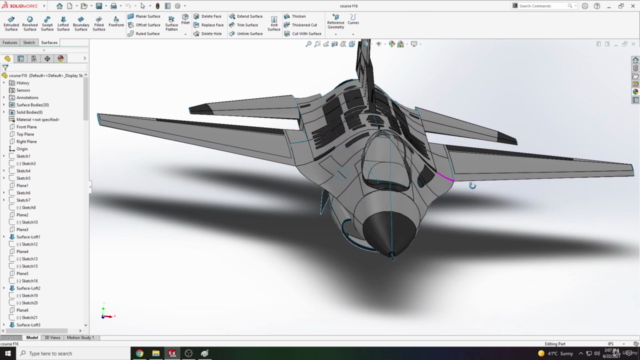Select Material <not specified> in the tree

(x=34, y=120)
